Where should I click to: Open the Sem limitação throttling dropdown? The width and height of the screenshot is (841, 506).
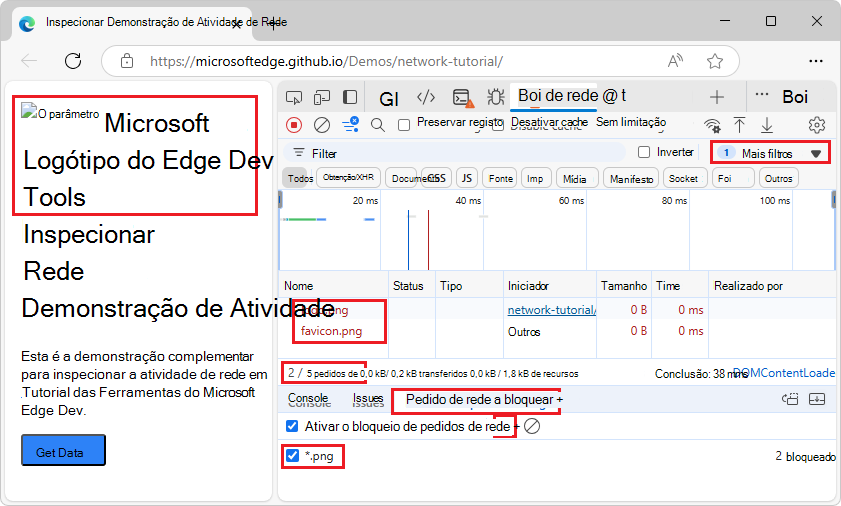(630, 123)
